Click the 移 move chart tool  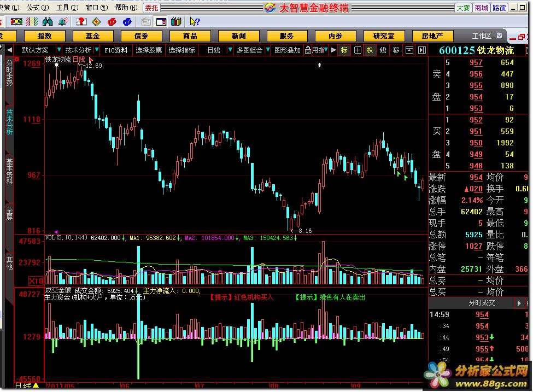coord(396,50)
